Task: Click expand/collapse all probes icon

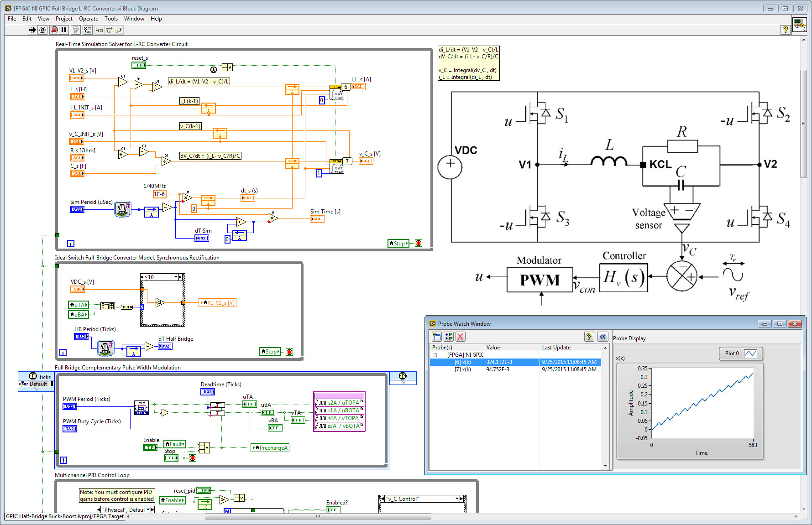Action: coord(449,337)
